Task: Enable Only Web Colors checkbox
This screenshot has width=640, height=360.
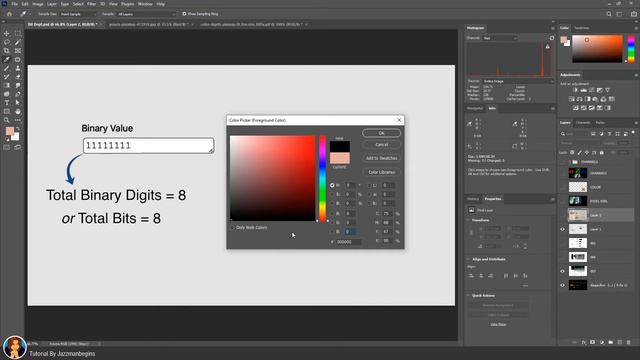Action: [x=233, y=227]
